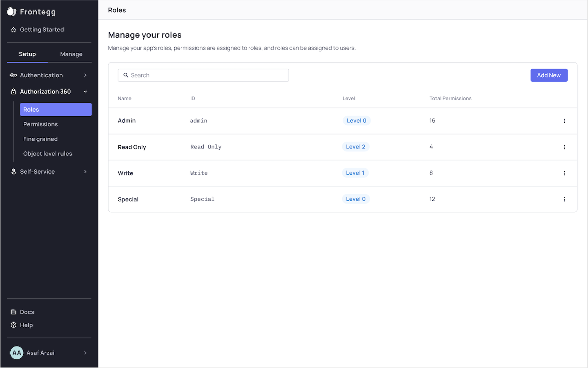Open more options for Special role
Screen dimensions: 588x368
(564, 200)
